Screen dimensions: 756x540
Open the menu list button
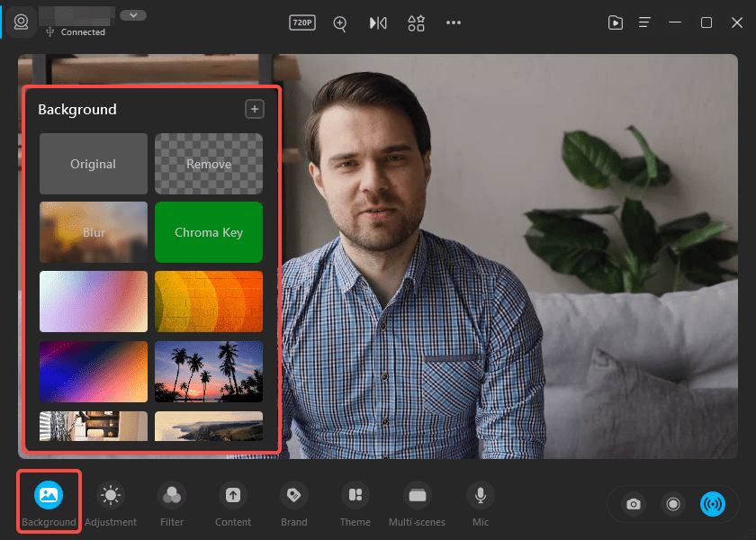coord(644,22)
